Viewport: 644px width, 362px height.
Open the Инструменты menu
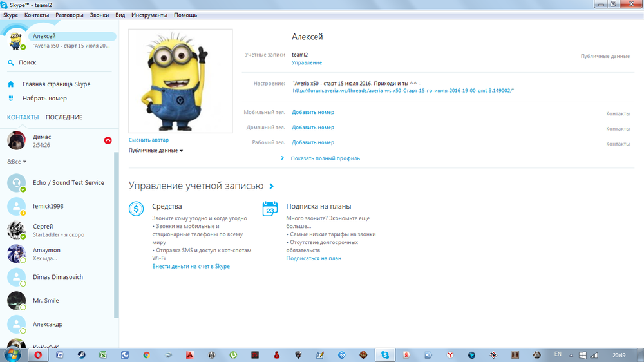pos(149,15)
